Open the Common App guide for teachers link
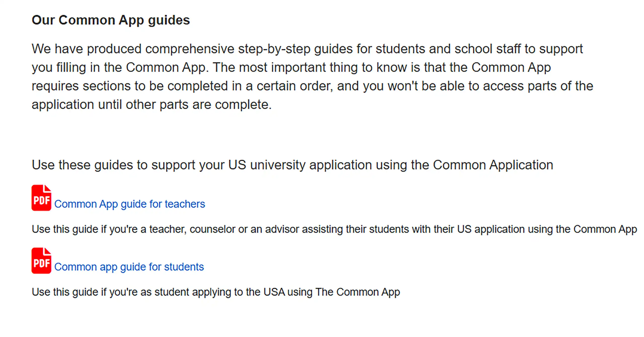The image size is (644, 337). click(x=130, y=204)
